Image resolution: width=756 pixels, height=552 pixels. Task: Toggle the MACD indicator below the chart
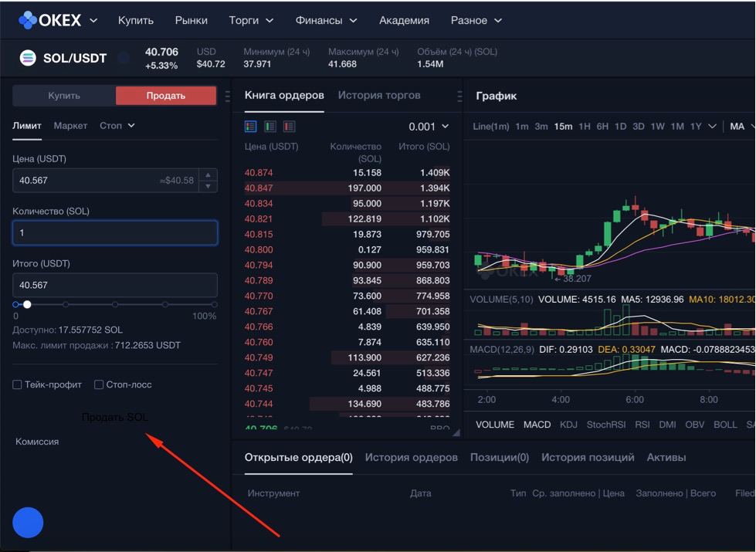537,425
